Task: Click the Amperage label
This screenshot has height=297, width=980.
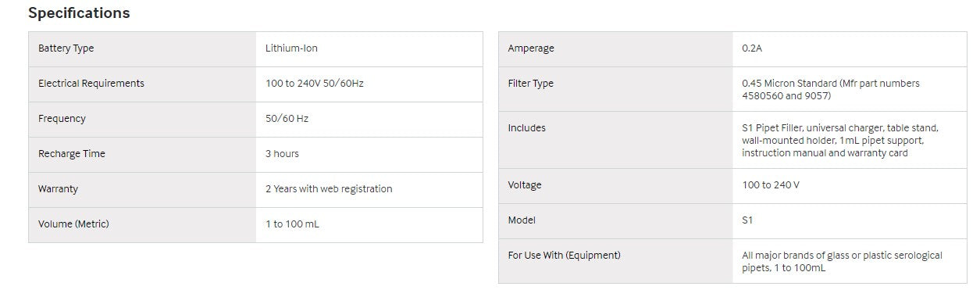Action: pyautogui.click(x=531, y=48)
